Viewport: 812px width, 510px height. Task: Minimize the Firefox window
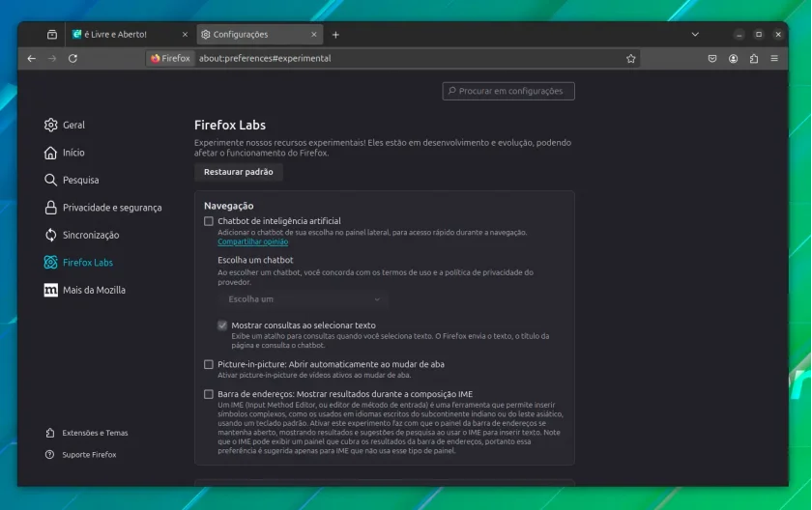(x=739, y=35)
